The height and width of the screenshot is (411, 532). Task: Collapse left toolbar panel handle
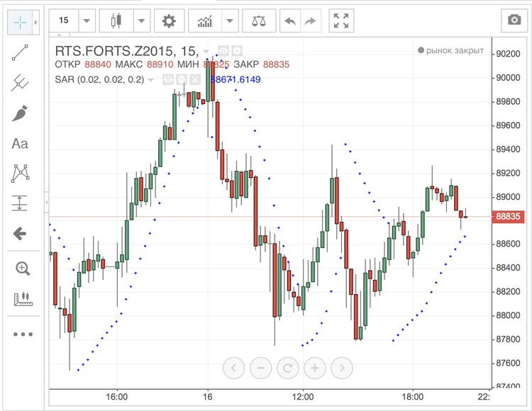[x=47, y=202]
